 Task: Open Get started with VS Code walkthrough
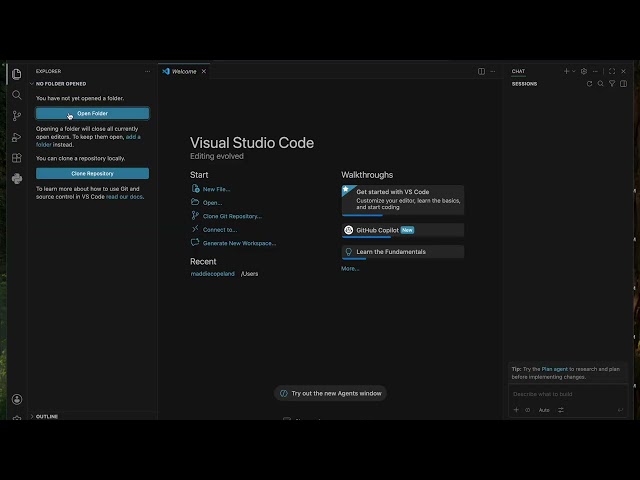pos(402,200)
